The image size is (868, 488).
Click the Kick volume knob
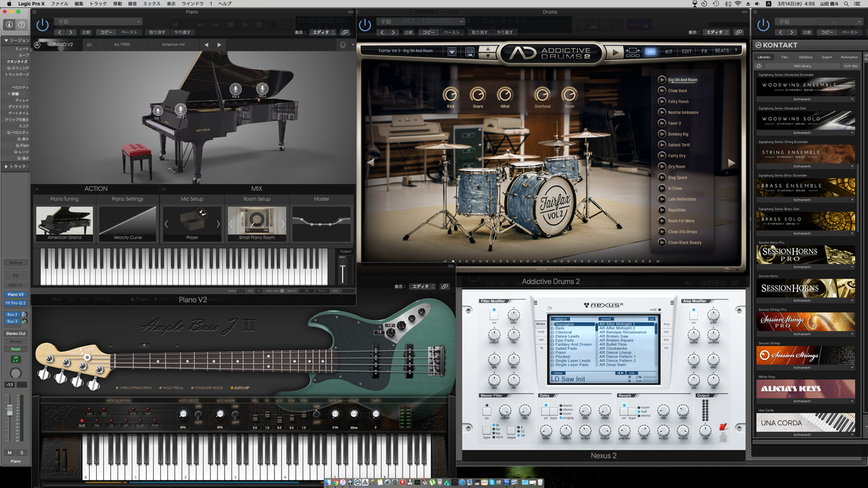[451, 95]
